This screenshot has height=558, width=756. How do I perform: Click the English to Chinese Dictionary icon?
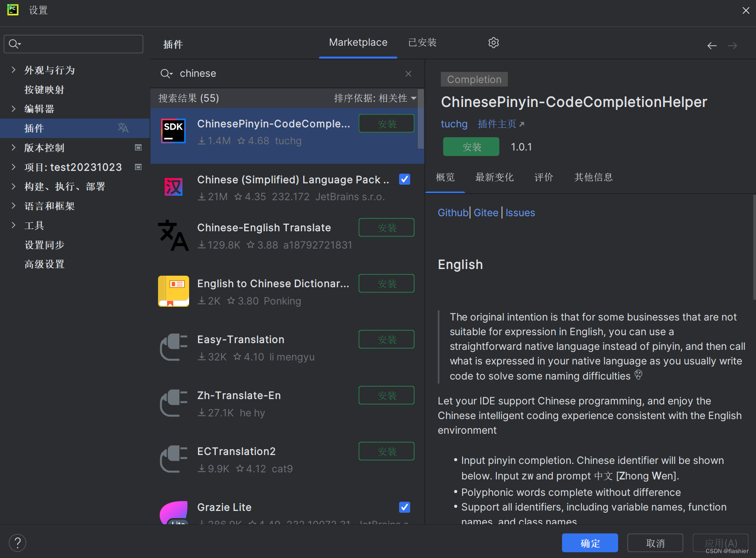click(x=173, y=291)
